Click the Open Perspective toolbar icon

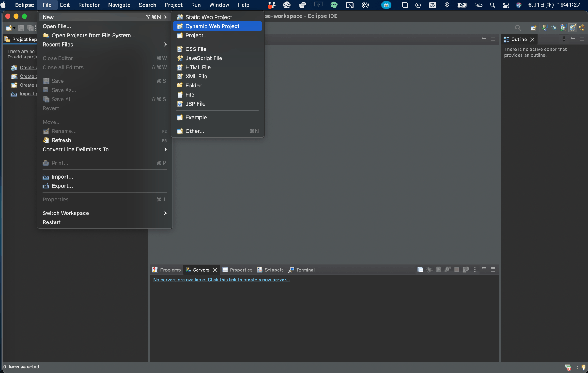pos(534,28)
